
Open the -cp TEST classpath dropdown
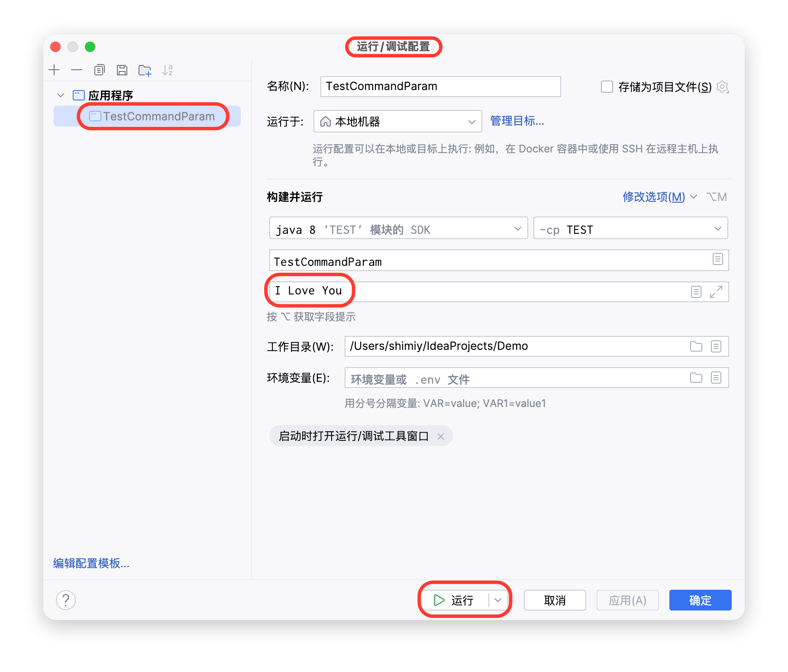point(630,229)
